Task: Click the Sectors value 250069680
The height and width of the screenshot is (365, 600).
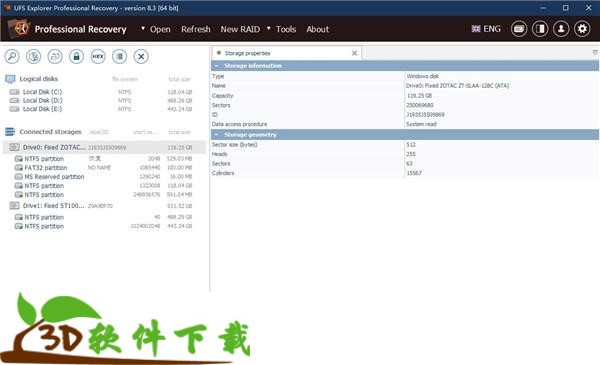Action: 420,105
